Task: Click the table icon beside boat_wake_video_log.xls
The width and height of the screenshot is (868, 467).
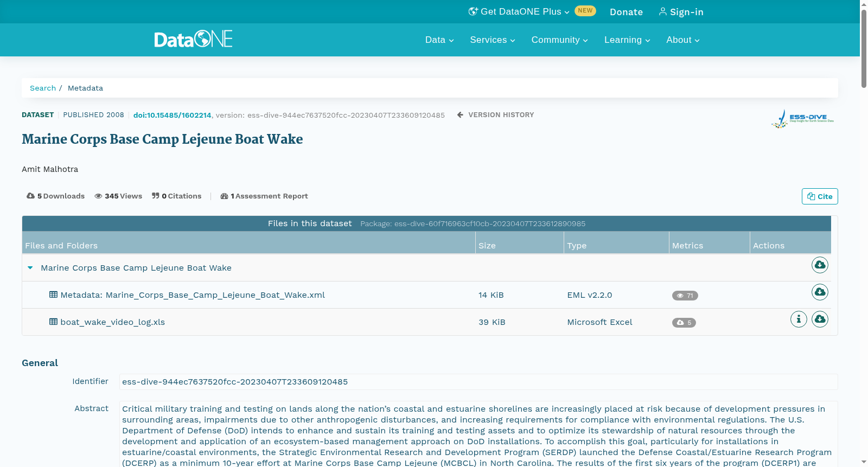Action: click(x=53, y=322)
